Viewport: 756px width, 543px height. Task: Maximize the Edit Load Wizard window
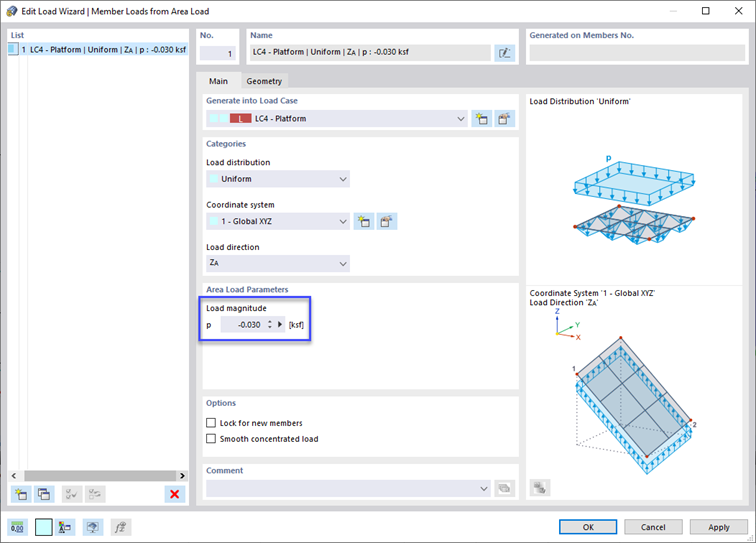(x=705, y=11)
